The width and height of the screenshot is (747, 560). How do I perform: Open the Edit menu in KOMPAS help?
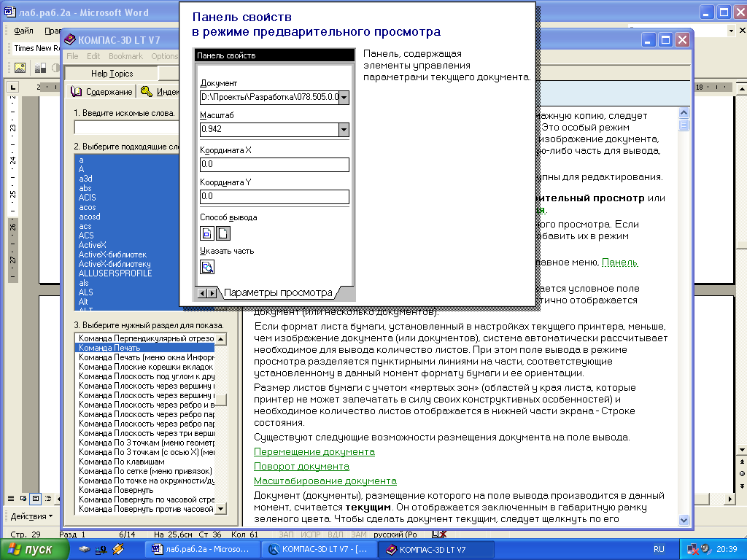coord(93,56)
